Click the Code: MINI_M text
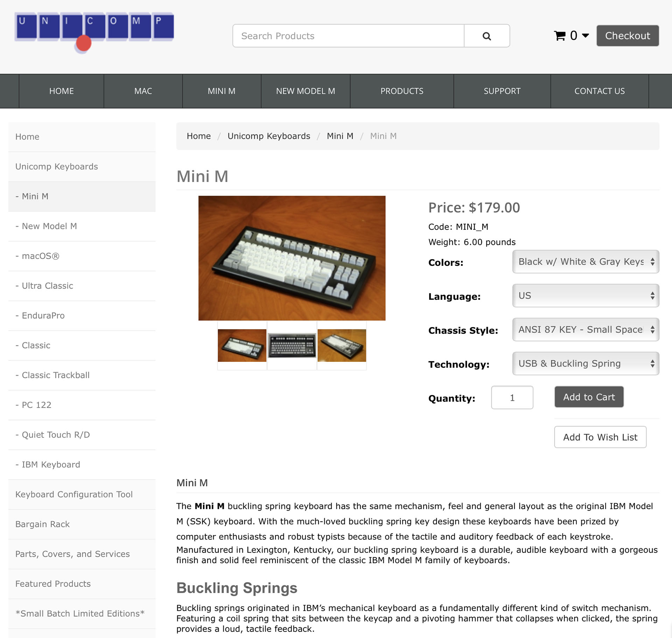Image resolution: width=672 pixels, height=638 pixels. click(x=458, y=227)
